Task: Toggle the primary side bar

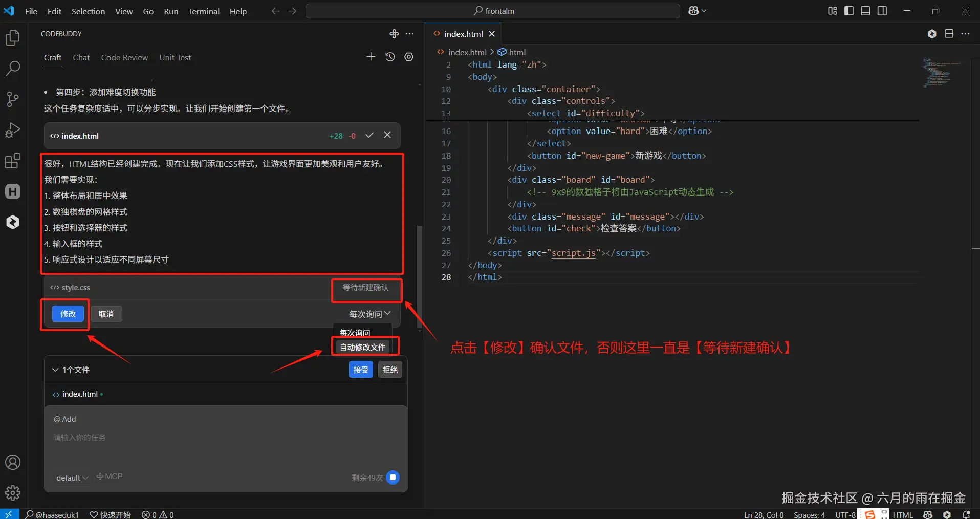Action: tap(849, 11)
